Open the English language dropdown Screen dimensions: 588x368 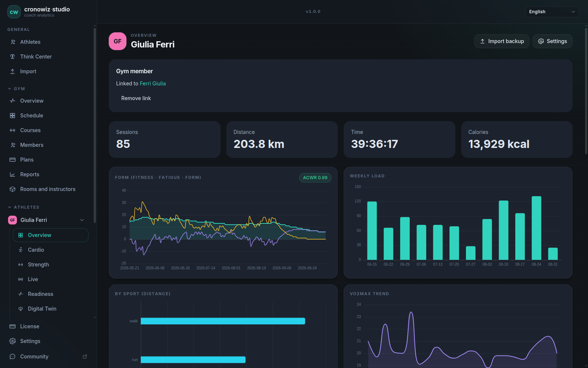point(552,12)
